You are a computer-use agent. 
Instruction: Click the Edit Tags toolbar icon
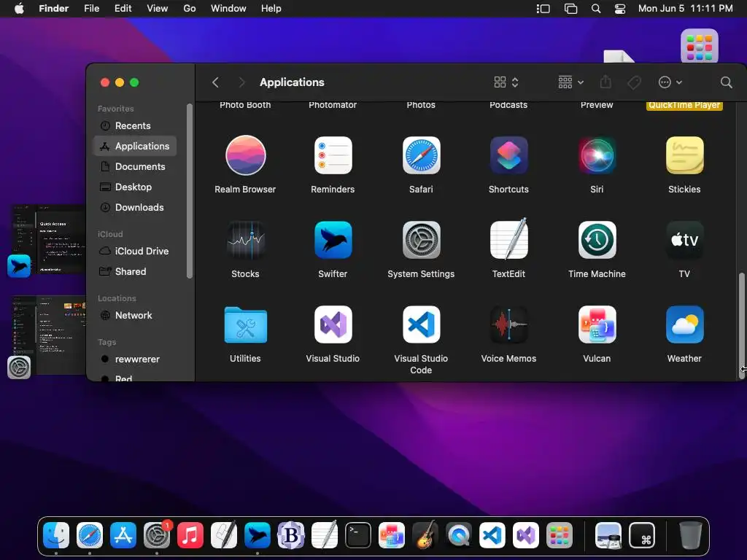634,82
